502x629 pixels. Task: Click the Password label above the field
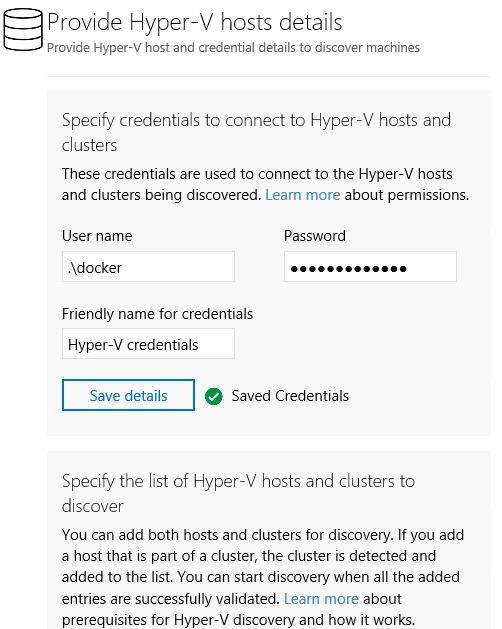[315, 236]
